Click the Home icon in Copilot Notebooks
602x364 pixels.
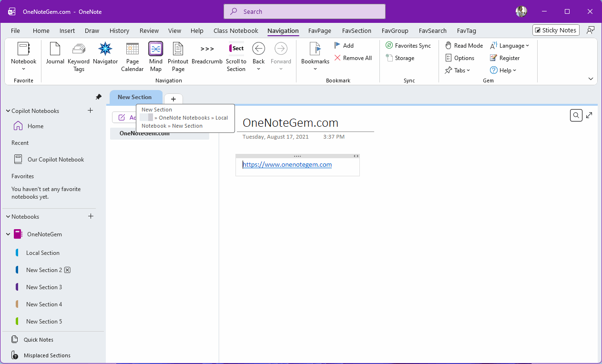18,126
